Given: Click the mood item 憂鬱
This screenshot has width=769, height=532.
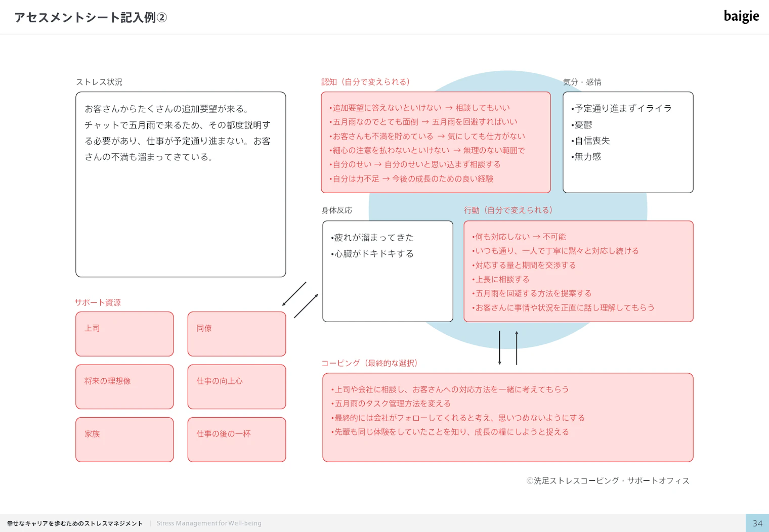Looking at the screenshot, I should pos(581,124).
